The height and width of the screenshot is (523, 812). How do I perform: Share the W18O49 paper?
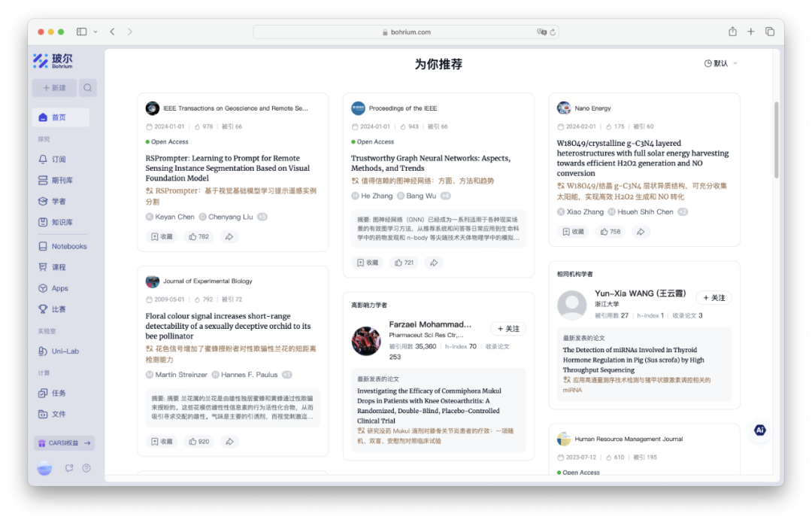point(641,232)
